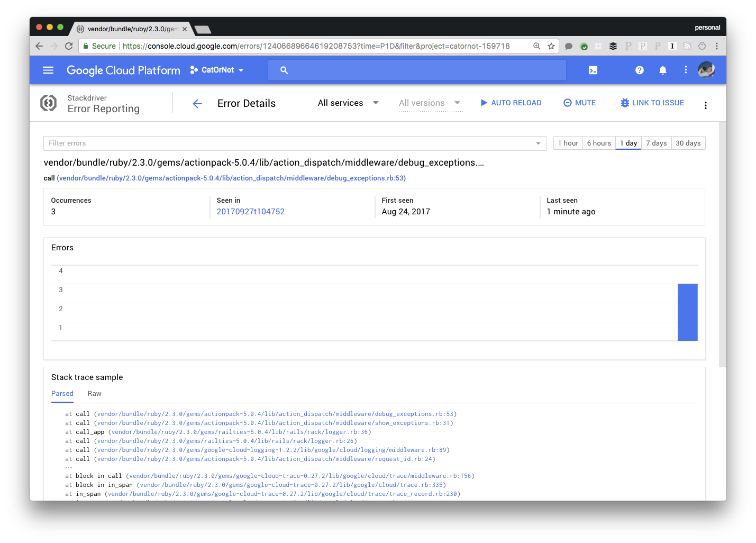Screen dimensions: 756x543
Task: Open the CatOrNot project selector
Action: (x=217, y=70)
